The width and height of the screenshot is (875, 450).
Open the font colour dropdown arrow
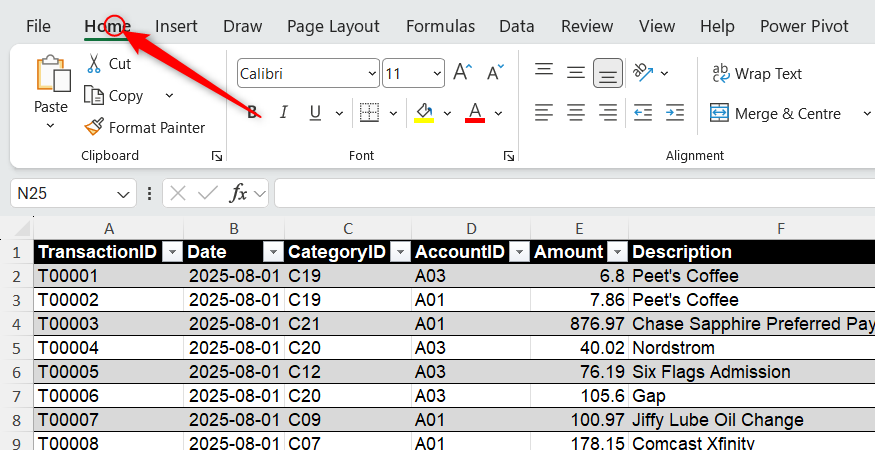(x=498, y=113)
